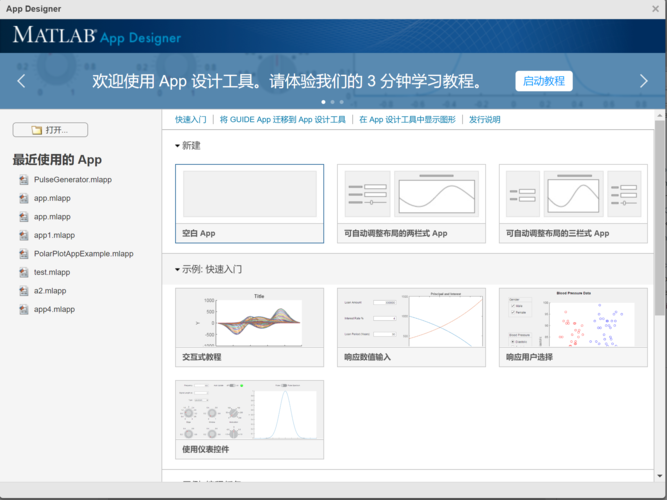Open PulseGenerator.mlapp from recent apps
The height and width of the screenshot is (500, 667).
[73, 180]
